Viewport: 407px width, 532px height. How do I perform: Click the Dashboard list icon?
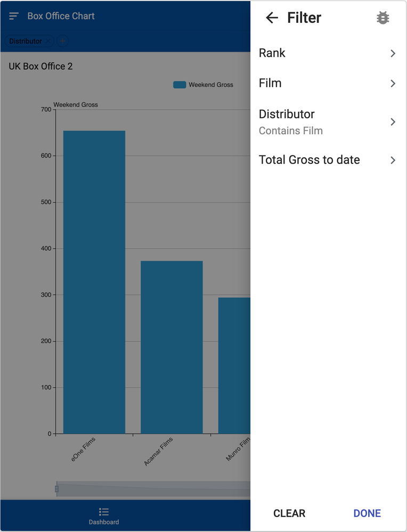tap(104, 512)
